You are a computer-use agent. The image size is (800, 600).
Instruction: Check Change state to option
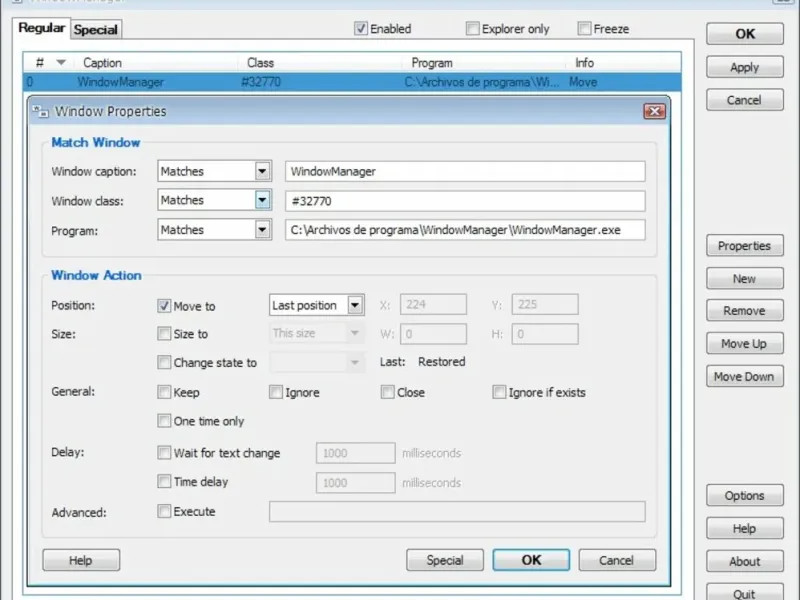(164, 362)
